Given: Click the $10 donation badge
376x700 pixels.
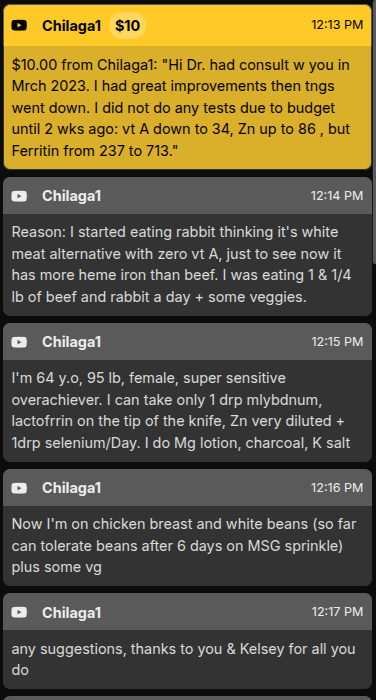Looking at the screenshot, I should (x=127, y=25).
